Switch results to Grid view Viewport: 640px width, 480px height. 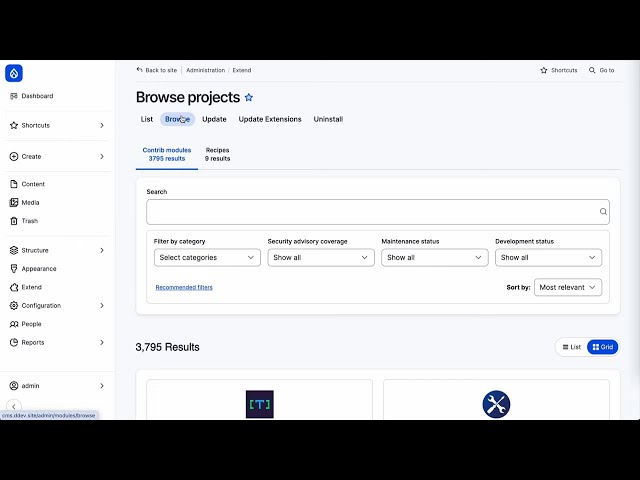point(602,347)
